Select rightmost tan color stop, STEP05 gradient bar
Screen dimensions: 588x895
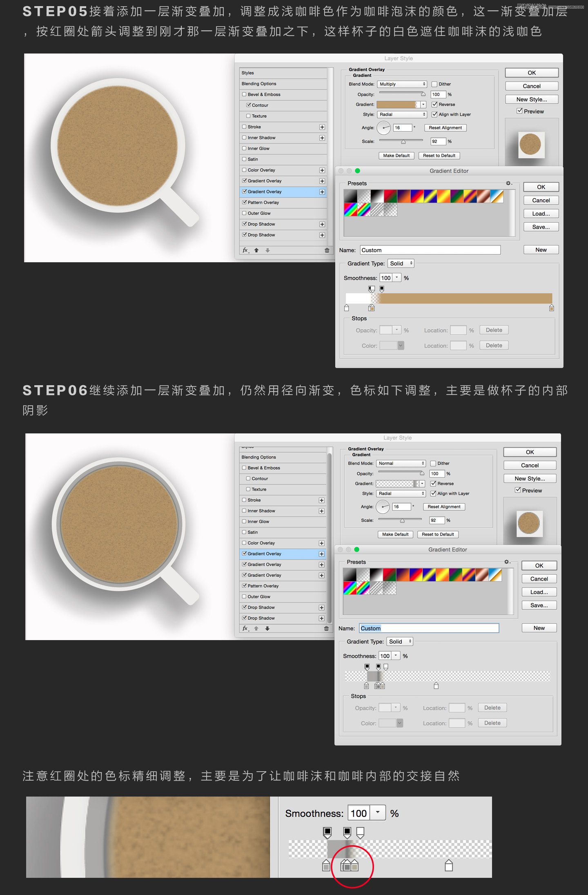click(552, 308)
